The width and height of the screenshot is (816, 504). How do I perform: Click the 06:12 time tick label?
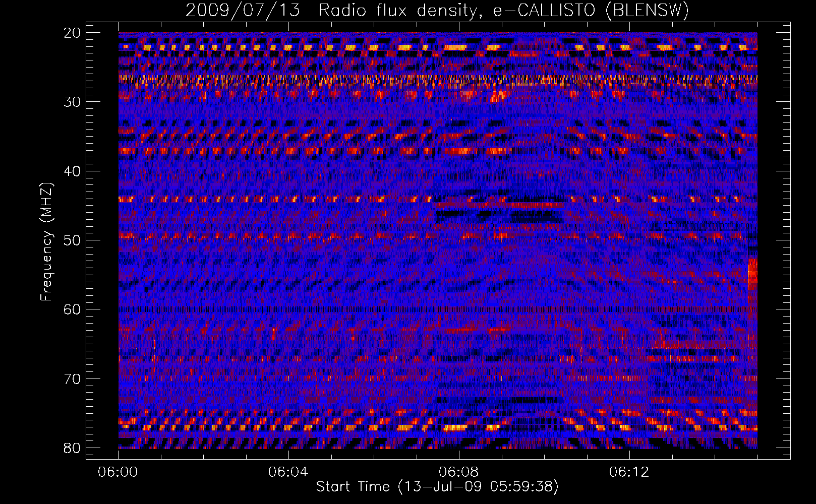point(629,472)
